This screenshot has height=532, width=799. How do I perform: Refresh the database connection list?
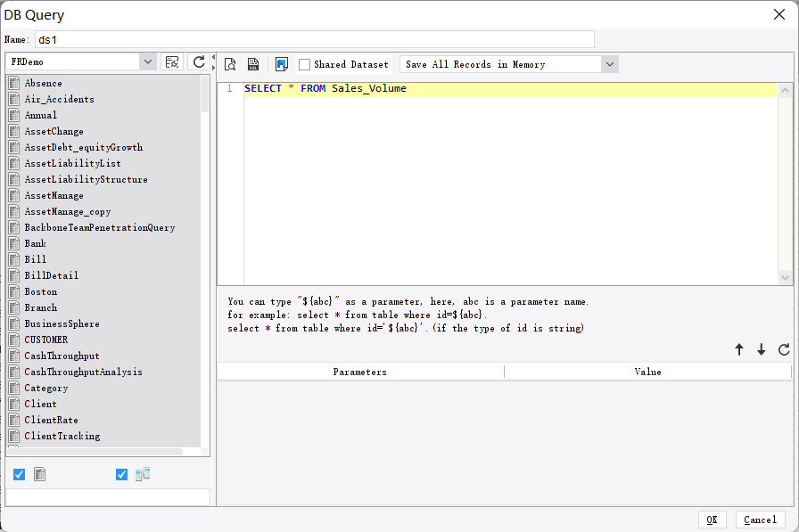click(198, 62)
